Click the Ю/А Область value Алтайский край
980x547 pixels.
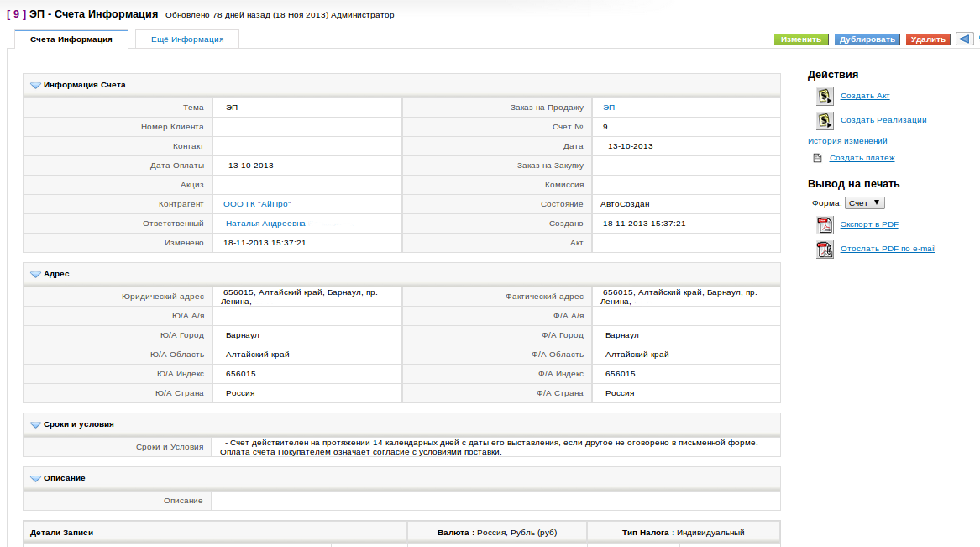[258, 355]
